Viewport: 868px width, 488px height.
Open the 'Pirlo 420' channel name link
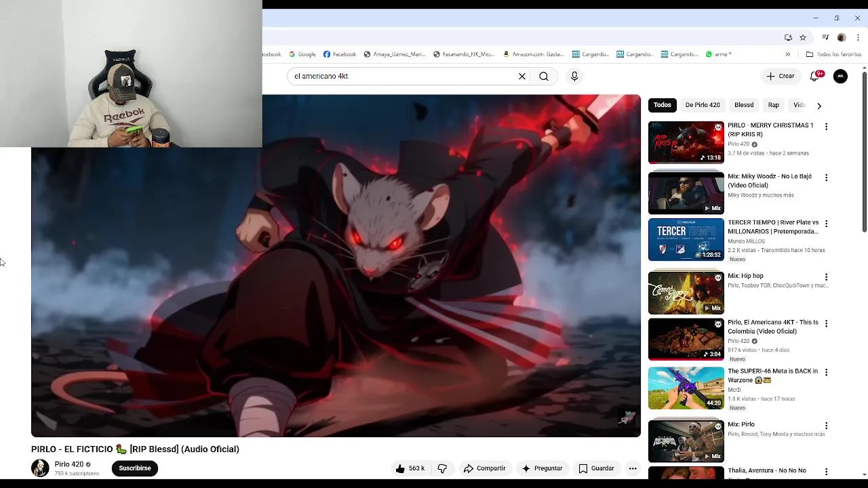[x=68, y=464]
